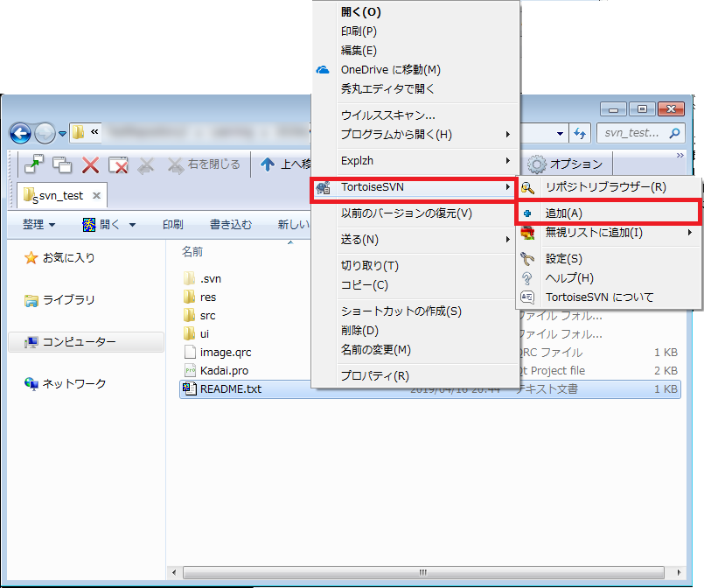Choose プロパティ(R) in context menu

pos(415,376)
